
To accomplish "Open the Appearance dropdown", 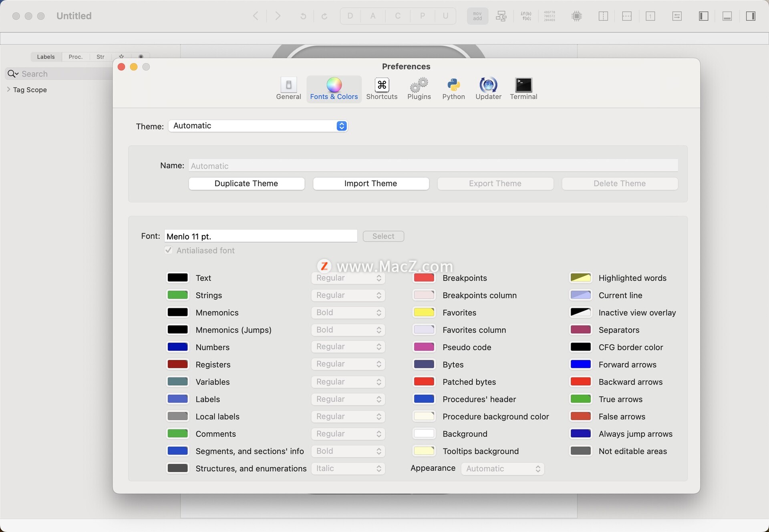I will pyautogui.click(x=503, y=468).
